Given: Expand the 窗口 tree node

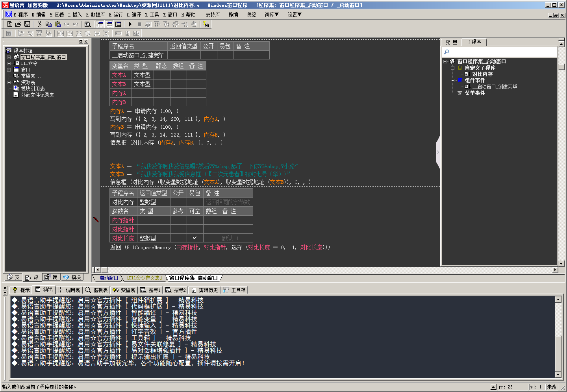Looking at the screenshot, I should pyautogui.click(x=9, y=70).
